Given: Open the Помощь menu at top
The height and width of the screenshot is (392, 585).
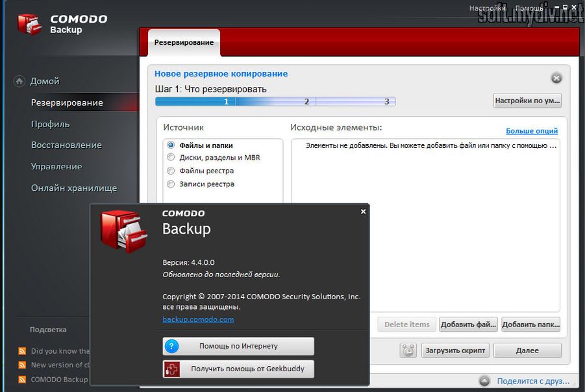Looking at the screenshot, I should tap(529, 8).
